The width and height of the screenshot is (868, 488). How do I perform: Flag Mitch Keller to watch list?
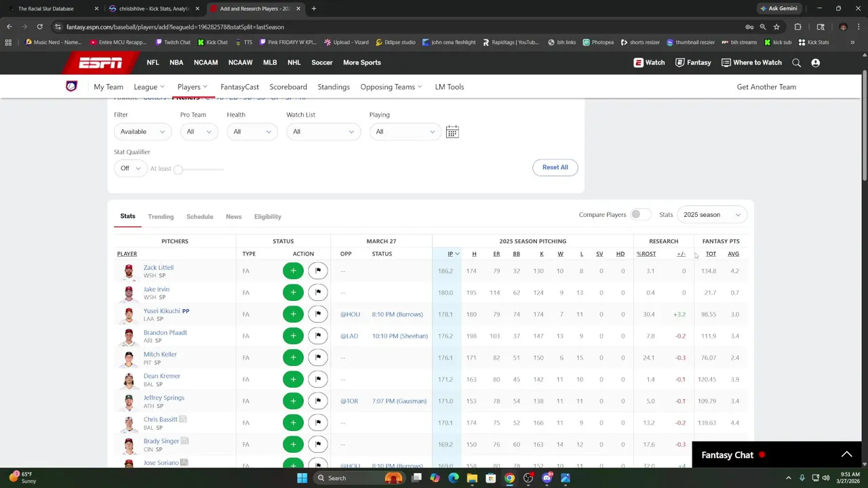[x=318, y=357]
